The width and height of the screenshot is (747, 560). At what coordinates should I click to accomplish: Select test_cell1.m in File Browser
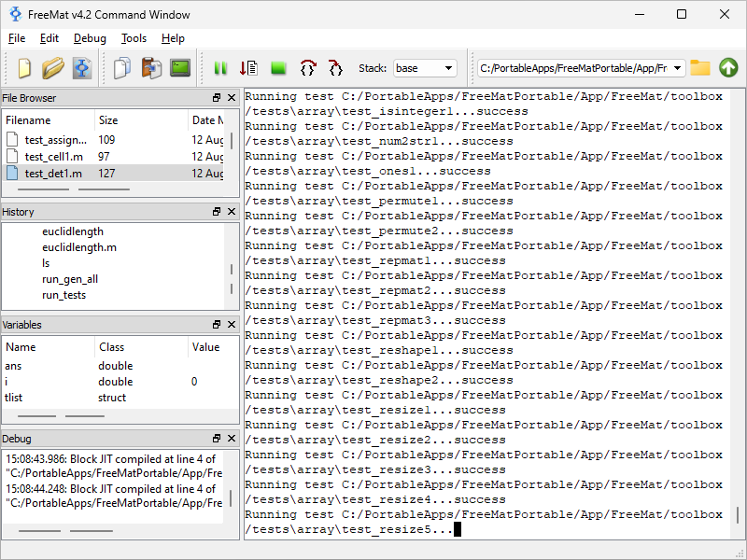point(53,156)
